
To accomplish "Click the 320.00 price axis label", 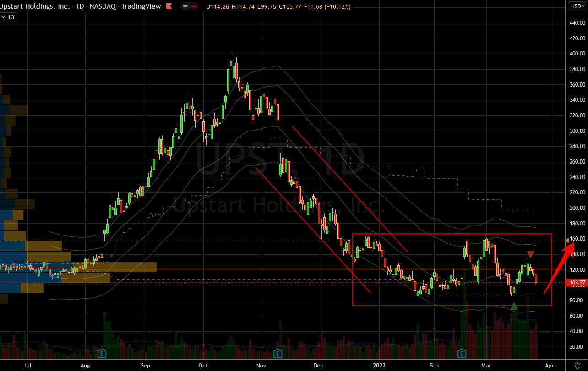I will click(577, 115).
